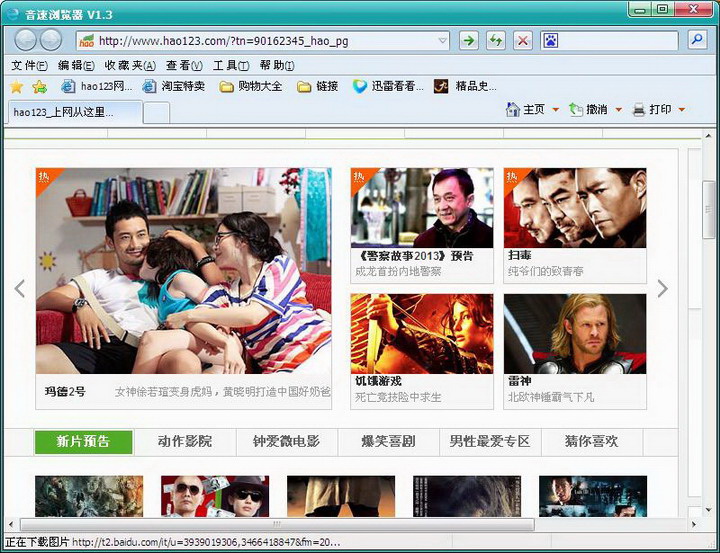The width and height of the screenshot is (720, 553).
Task: Open the 收藏夹(A) menu
Action: pyautogui.click(x=130, y=66)
